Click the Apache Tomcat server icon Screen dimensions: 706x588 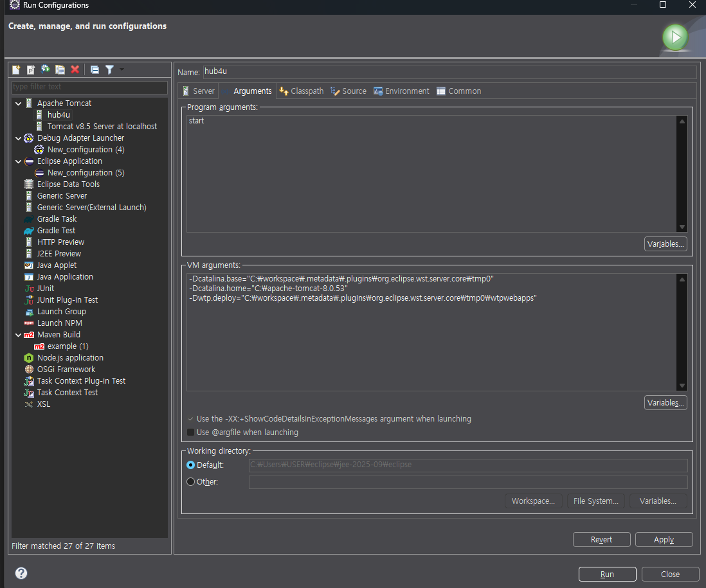(29, 103)
